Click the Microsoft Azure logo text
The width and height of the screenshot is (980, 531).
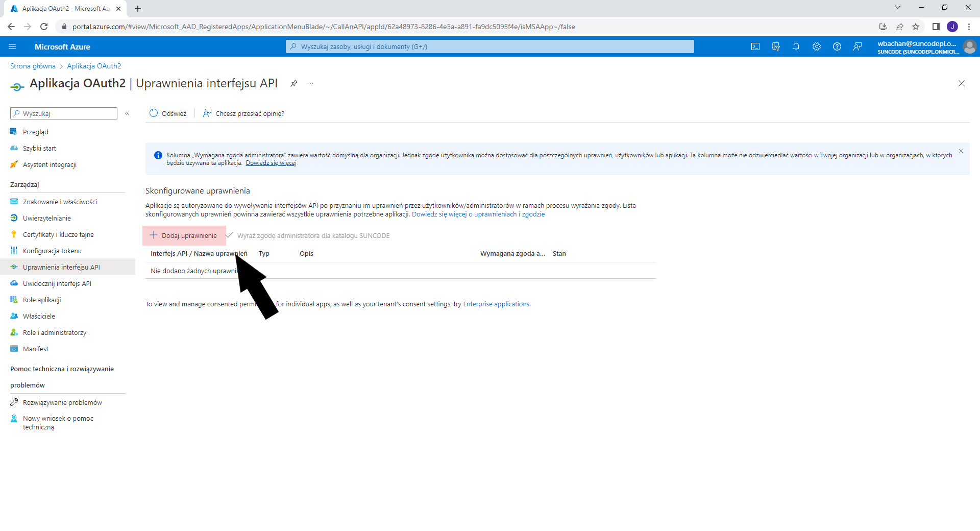coord(62,46)
